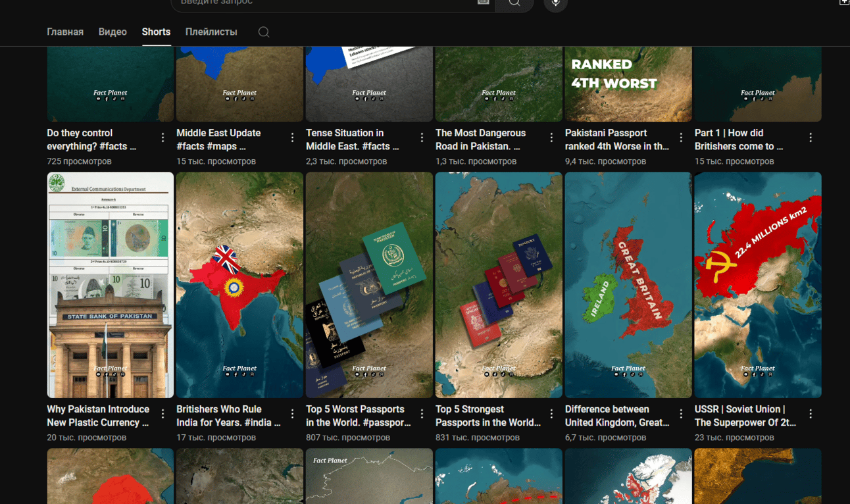Click '831 тыс. просмотров' view count text
Image resolution: width=850 pixels, height=504 pixels.
[478, 438]
